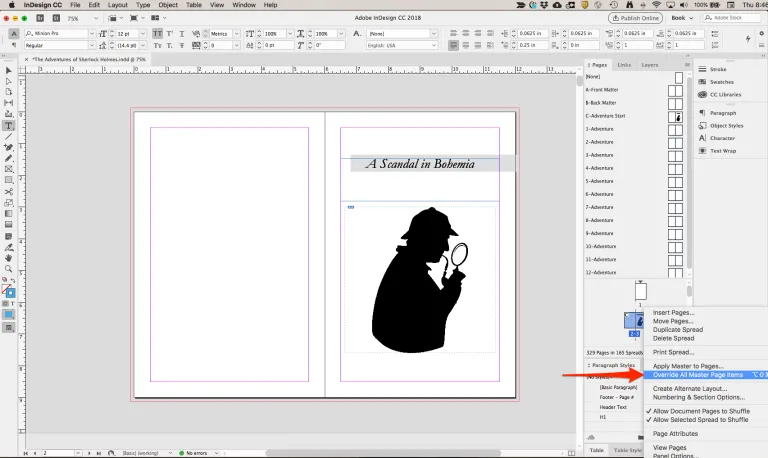Choose Apply Master to Pages

click(688, 366)
